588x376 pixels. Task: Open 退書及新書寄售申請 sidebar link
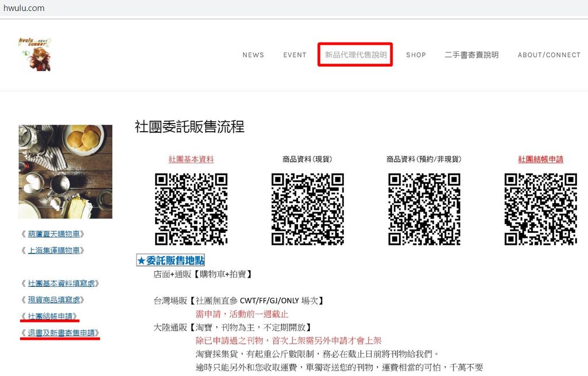[x=61, y=333]
